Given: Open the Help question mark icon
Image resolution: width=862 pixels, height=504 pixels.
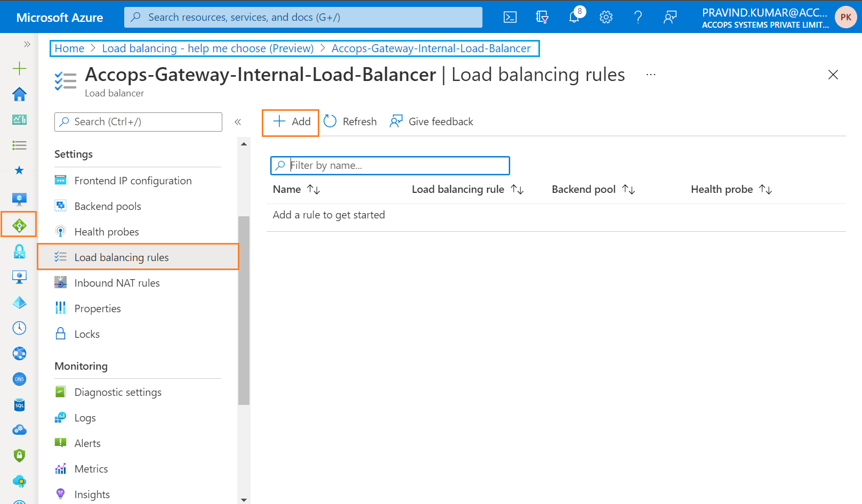Looking at the screenshot, I should 638,17.
